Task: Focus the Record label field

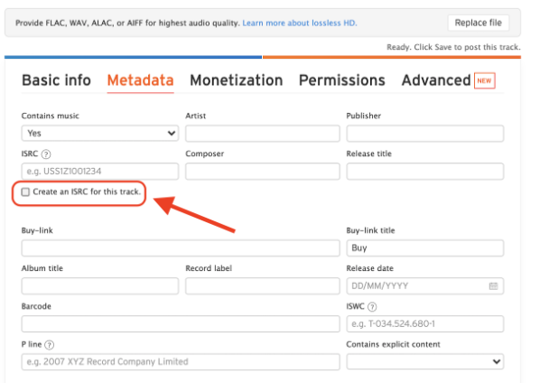Action: click(x=263, y=286)
